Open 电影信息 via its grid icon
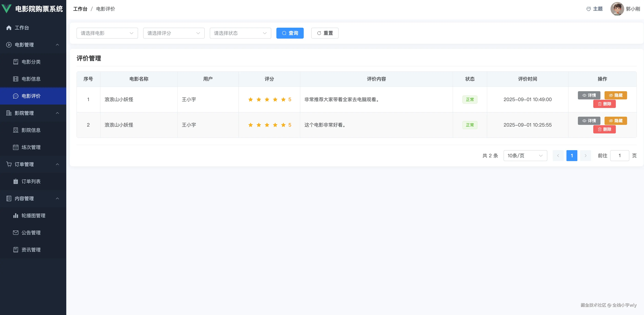The image size is (644, 315). 16,79
